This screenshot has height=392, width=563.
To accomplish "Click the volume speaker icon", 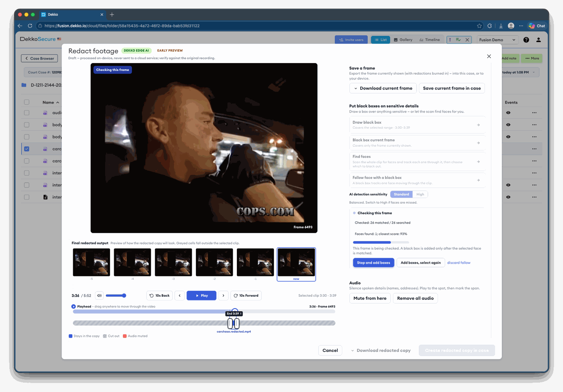I will point(99,296).
